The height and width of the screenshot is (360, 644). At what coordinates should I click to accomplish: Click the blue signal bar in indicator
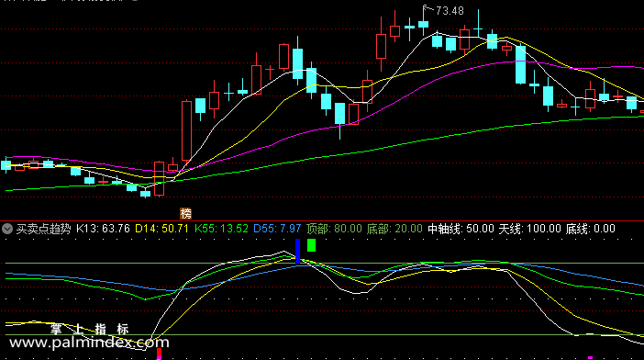(298, 251)
